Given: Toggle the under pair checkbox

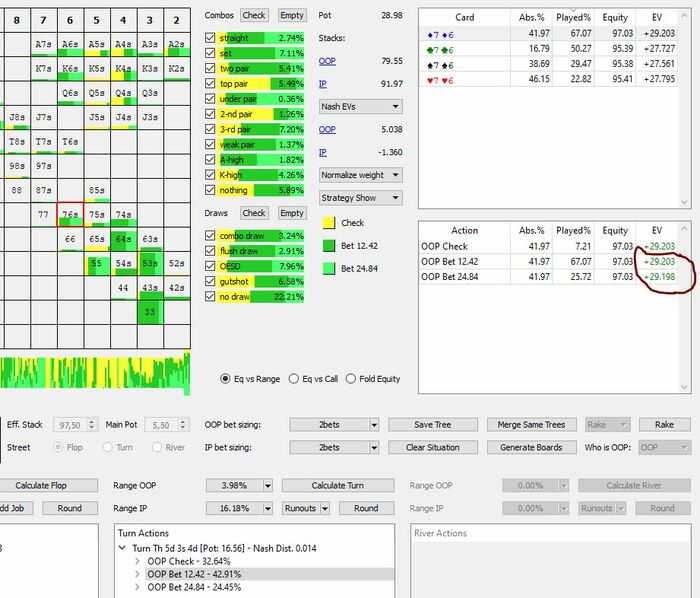Looking at the screenshot, I should point(210,99).
